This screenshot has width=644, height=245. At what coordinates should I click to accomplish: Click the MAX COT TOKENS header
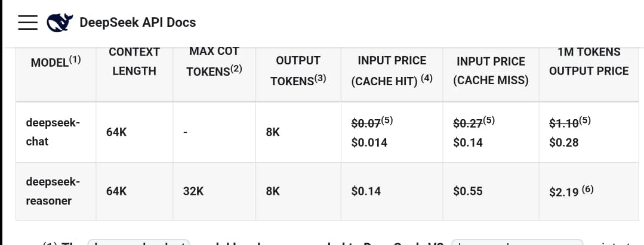(x=214, y=61)
